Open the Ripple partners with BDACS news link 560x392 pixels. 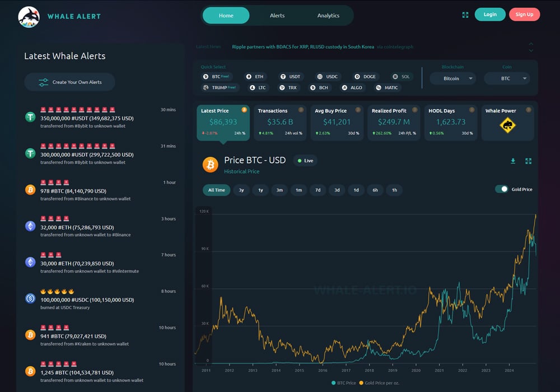(x=302, y=47)
